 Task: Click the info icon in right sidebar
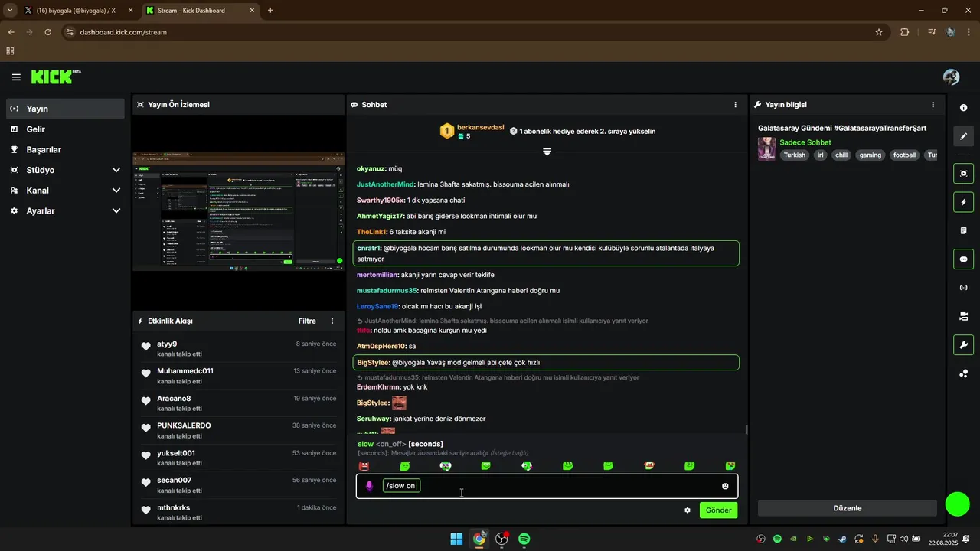click(963, 108)
